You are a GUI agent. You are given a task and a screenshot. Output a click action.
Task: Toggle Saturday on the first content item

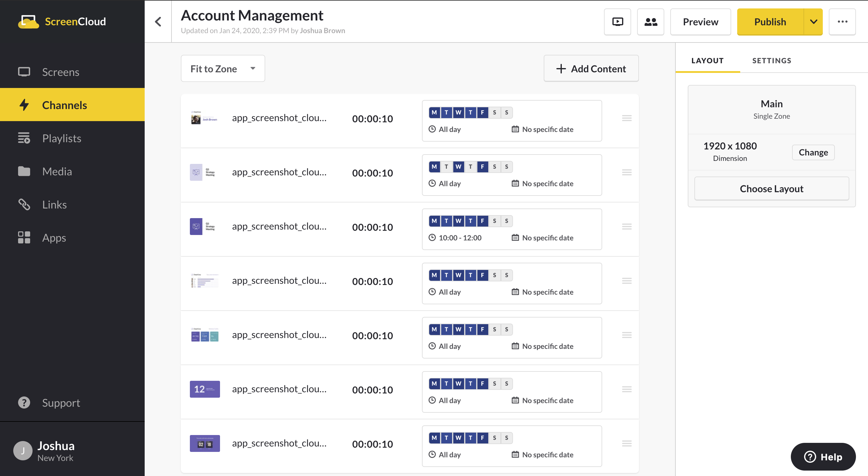pos(494,112)
